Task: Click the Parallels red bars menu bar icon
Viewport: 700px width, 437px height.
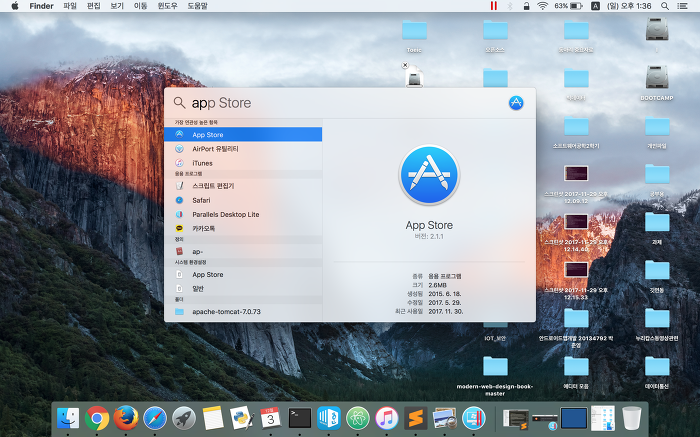Action: click(494, 6)
